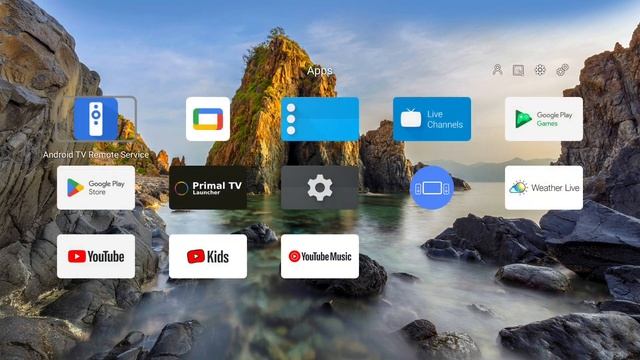Viewport: 640px width, 360px height.
Task: Launch YouTube Kids
Action: pos(208,256)
